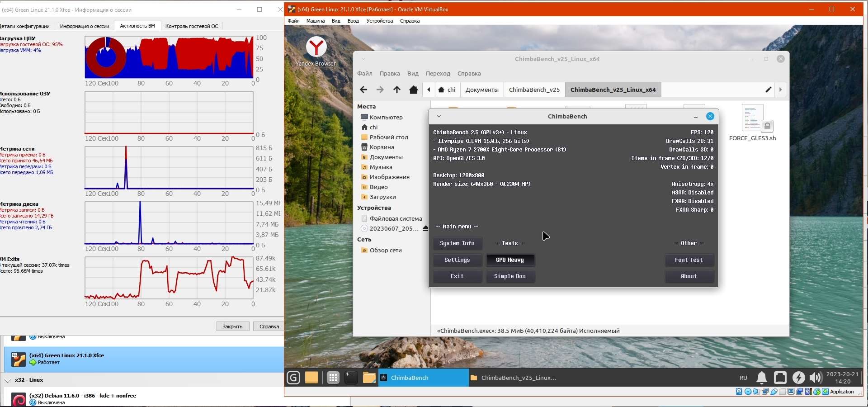Viewport: 868px width, 407px height.
Task: Click the VirtualBox network status icon
Action: coord(765,392)
